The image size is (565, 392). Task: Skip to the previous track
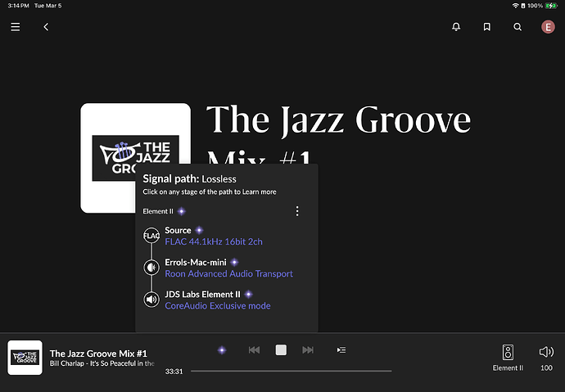[x=254, y=350]
